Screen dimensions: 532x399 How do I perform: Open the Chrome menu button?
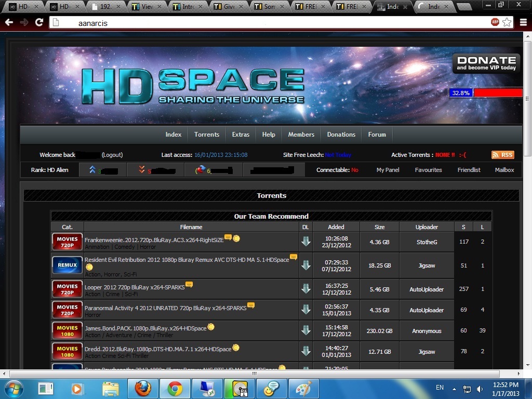(524, 22)
